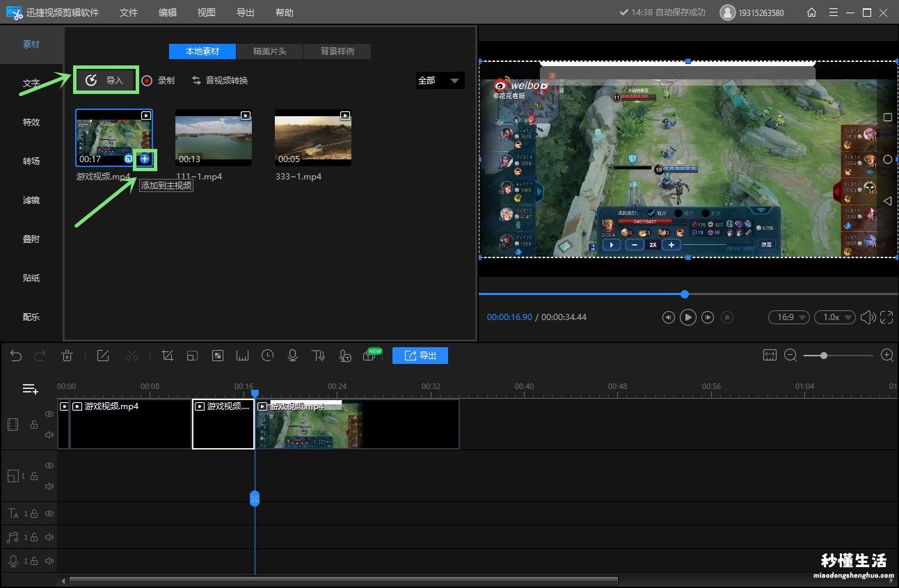
Task: Click the redo arrow icon
Action: [40, 356]
